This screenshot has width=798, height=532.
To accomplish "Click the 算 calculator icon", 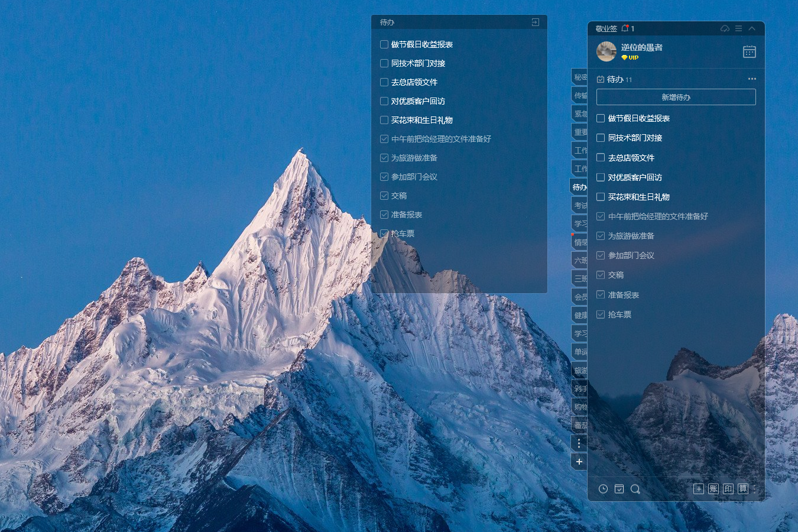I will (x=743, y=489).
